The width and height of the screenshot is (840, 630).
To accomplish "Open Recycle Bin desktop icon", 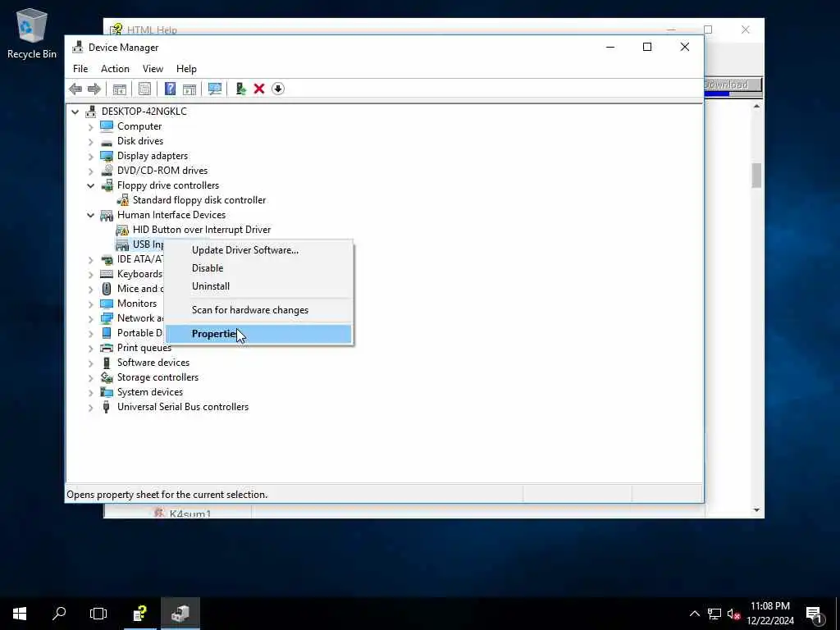I will coord(32,33).
